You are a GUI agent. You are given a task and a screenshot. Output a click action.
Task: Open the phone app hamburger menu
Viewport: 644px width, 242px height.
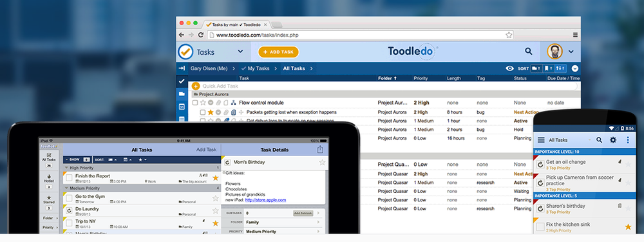point(541,140)
